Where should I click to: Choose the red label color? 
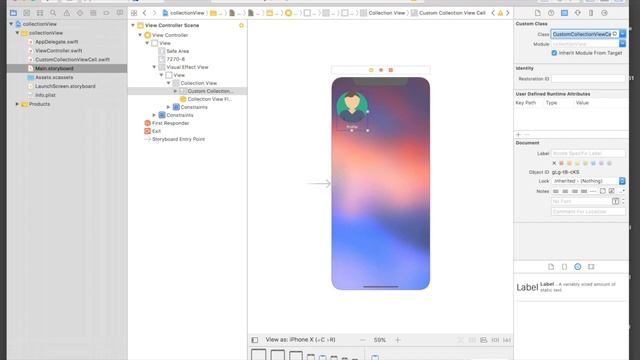coord(562,163)
